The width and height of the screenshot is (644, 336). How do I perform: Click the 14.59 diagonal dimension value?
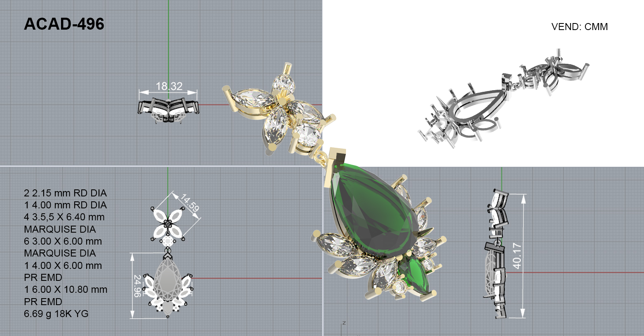tap(190, 203)
